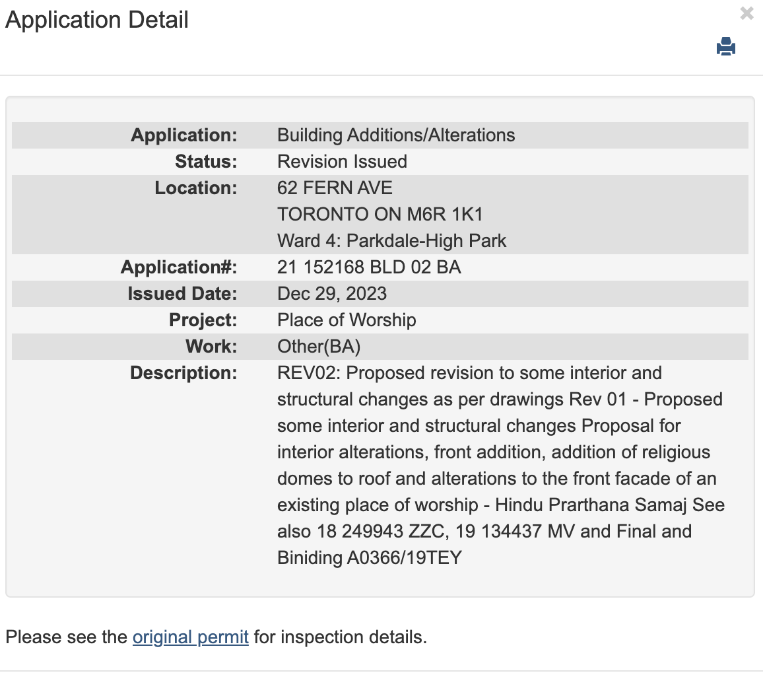
Task: Click the Project field label
Action: (x=203, y=320)
